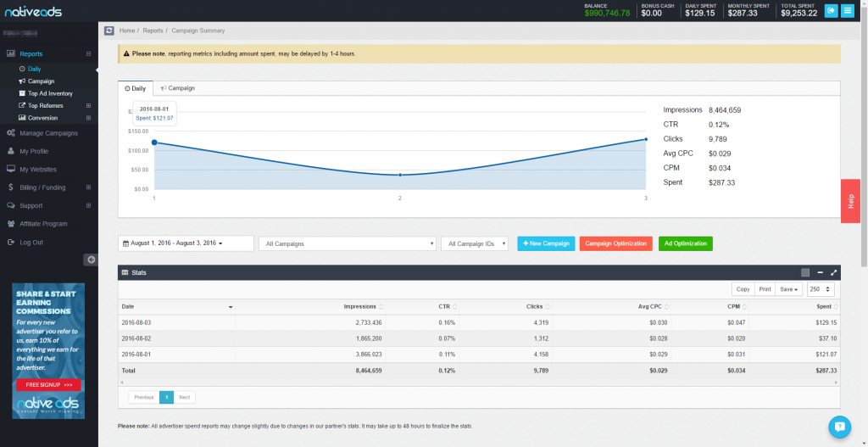
Task: Click the nativeads logo
Action: [33, 11]
